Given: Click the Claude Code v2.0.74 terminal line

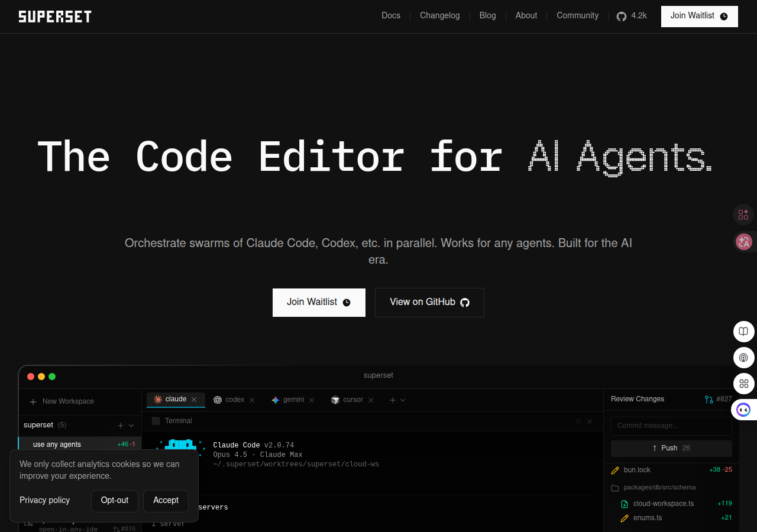Looking at the screenshot, I should tap(254, 446).
